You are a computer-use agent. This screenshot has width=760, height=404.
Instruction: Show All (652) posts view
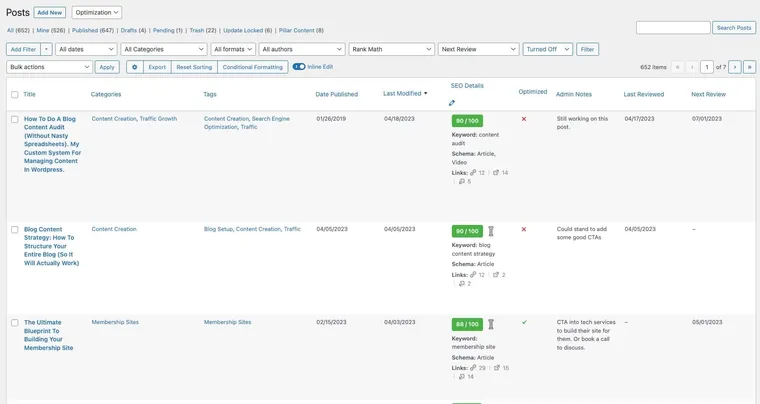(x=18, y=30)
